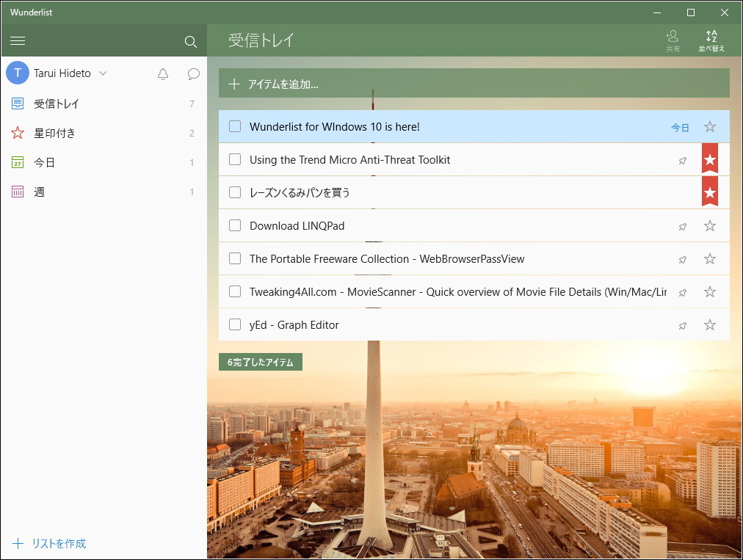
Task: Open the 週 smart list
Action: click(x=104, y=192)
